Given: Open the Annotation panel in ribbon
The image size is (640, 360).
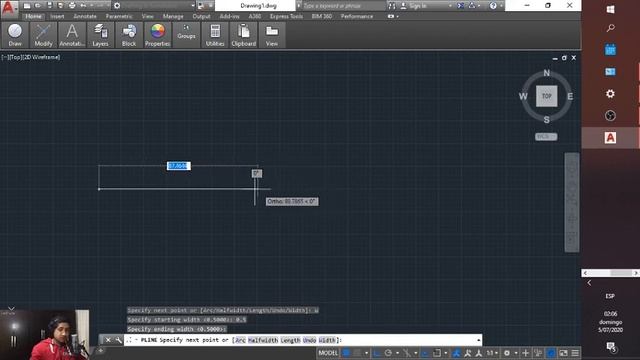Looking at the screenshot, I should point(72,35).
